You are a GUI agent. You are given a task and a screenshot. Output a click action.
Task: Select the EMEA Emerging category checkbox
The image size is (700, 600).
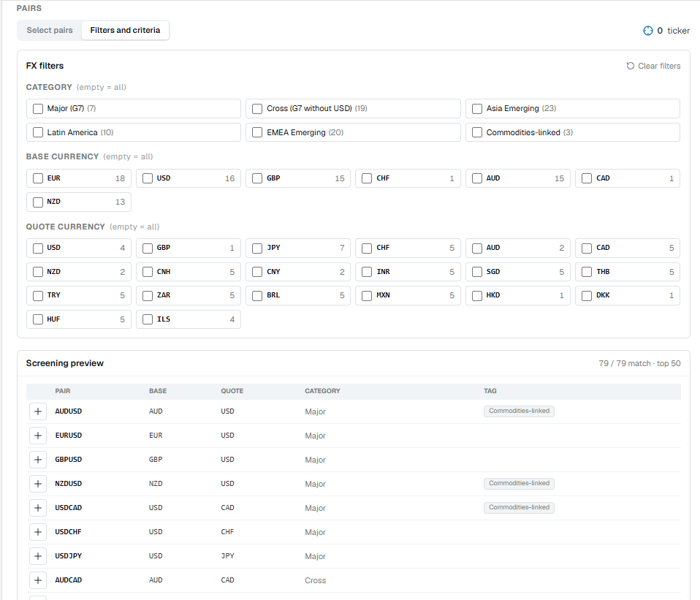pos(257,132)
